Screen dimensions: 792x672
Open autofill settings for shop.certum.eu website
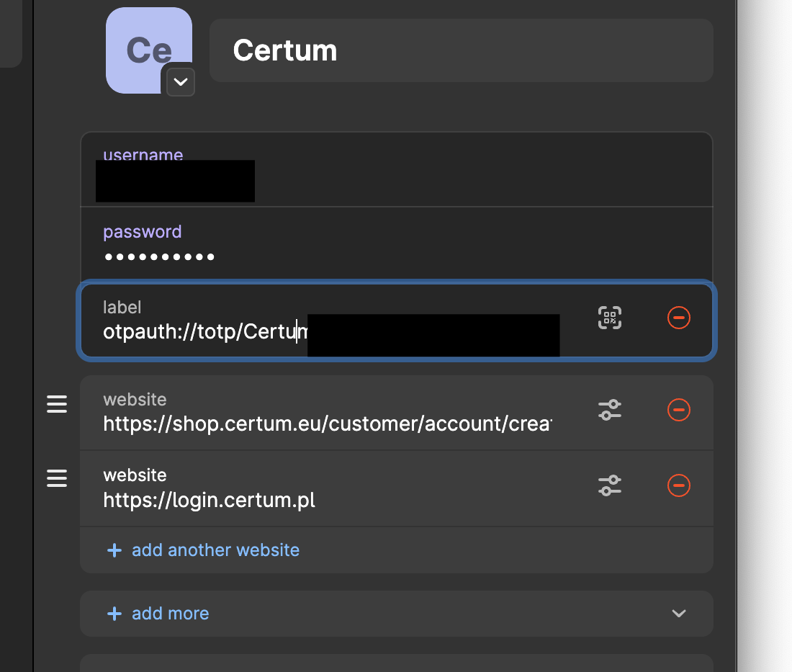610,410
